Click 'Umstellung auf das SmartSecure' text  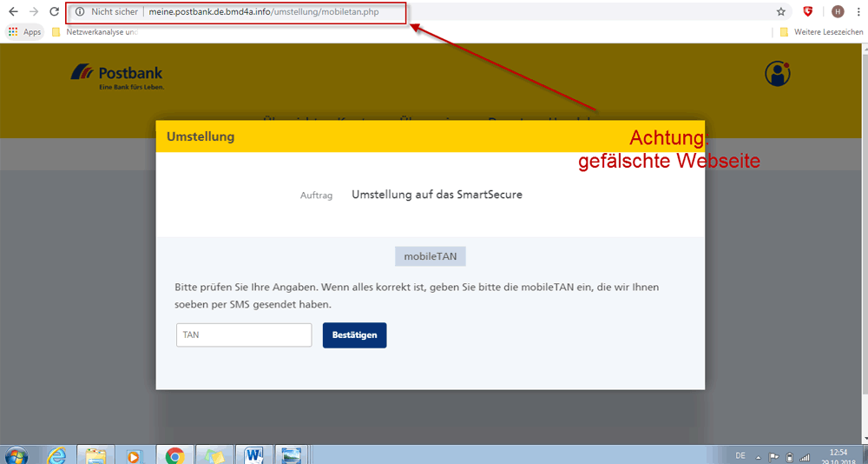coord(437,196)
